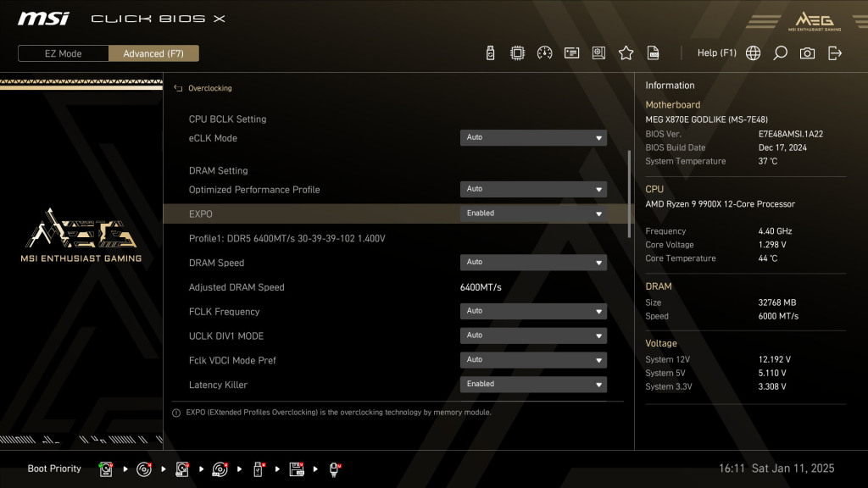Open the M-Flash USB BIOS update icon
The image size is (868, 488).
pos(490,53)
